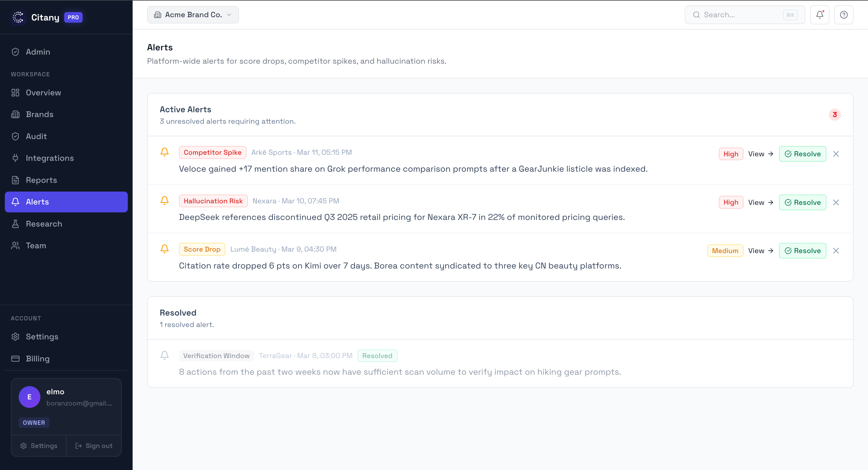Click in the Search field
This screenshot has width=868, height=470.
pos(734,14)
